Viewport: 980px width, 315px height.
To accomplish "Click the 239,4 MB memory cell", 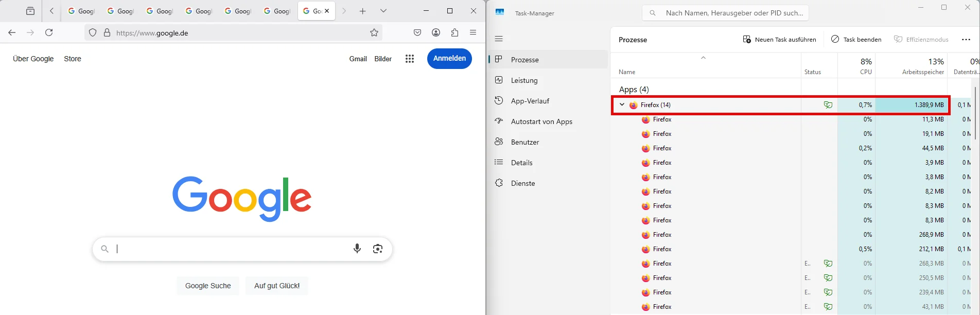I will [912, 292].
